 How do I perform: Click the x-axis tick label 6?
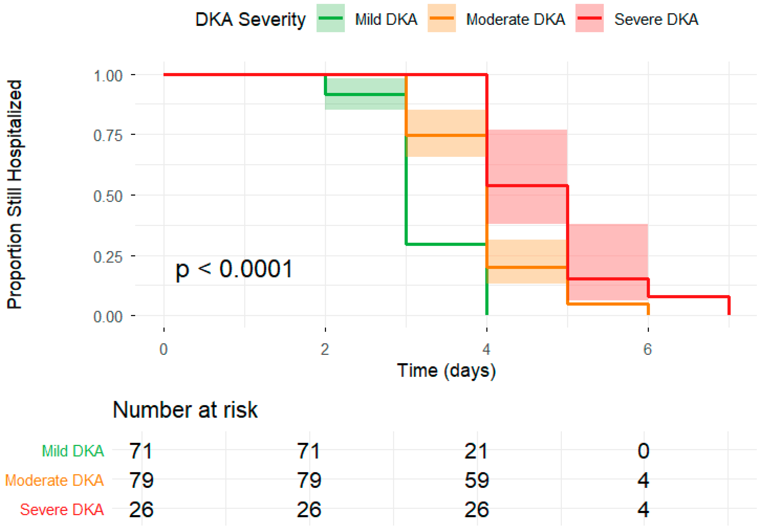click(x=647, y=349)
